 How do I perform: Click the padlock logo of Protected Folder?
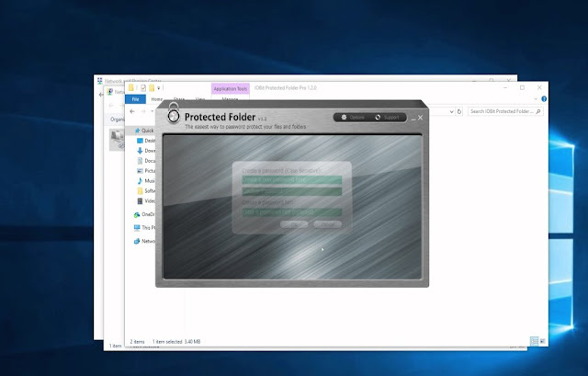pyautogui.click(x=174, y=114)
